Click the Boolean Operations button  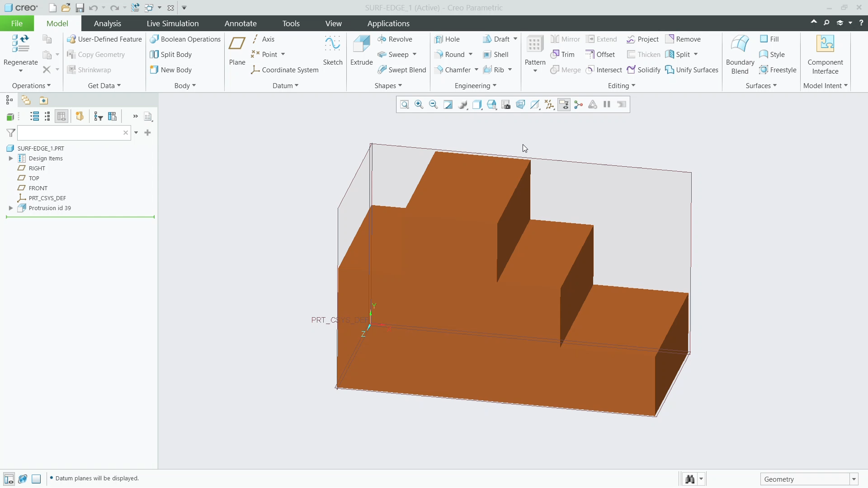[x=185, y=39]
